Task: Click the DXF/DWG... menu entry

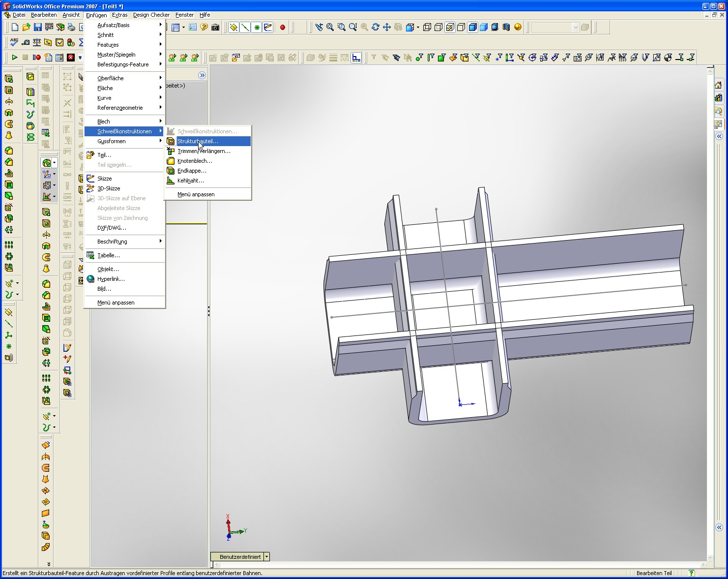Action: (x=112, y=228)
